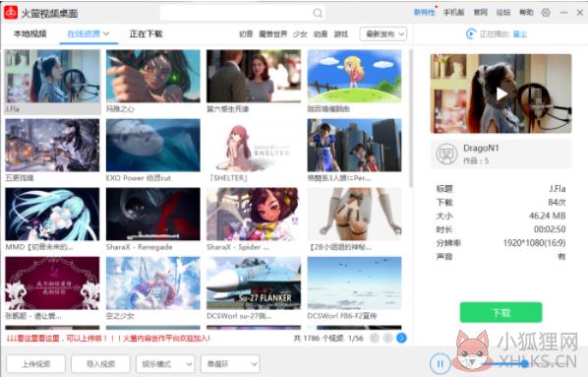This screenshot has height=377, width=588.
Task: Click the 1/56 page indicator text
Action: click(x=356, y=339)
